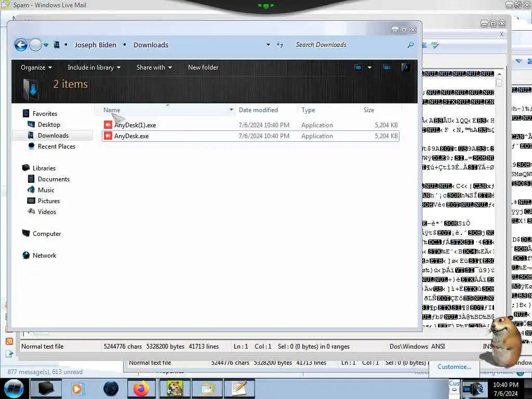Image resolution: width=532 pixels, height=399 pixels.
Task: Open the Name column filter dropdown arrow
Action: (x=231, y=110)
